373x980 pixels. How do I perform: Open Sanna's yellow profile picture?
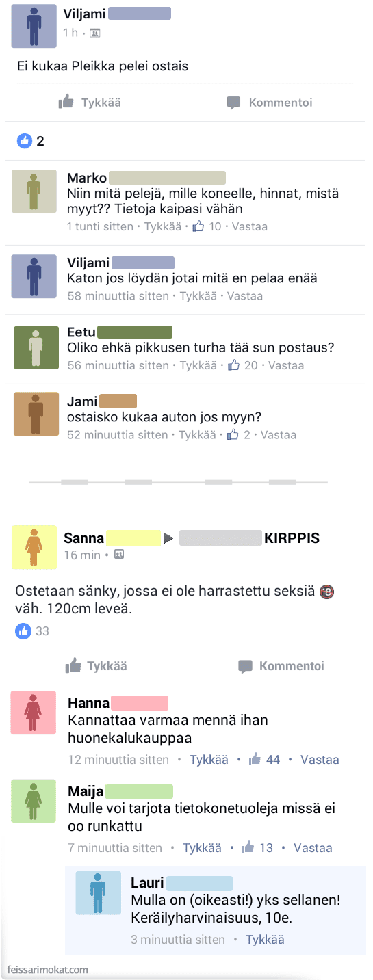pos(34,547)
